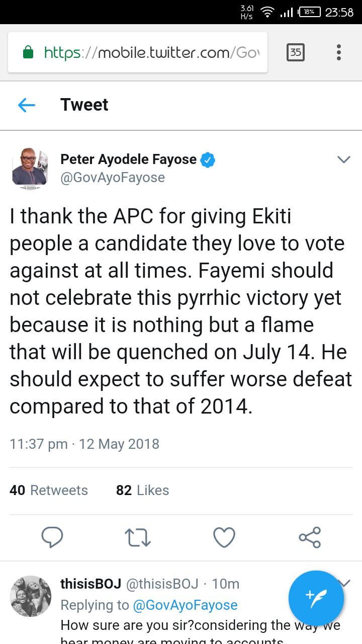Open thisisBOJ's profile avatar
Screen dimensions: 362x644
(31, 596)
